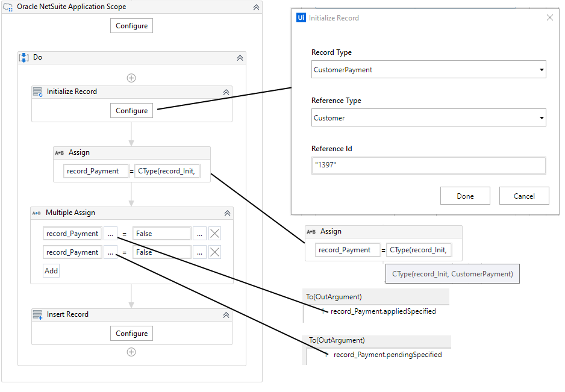Click the Do sequence icon
The image size is (565, 392).
23,57
